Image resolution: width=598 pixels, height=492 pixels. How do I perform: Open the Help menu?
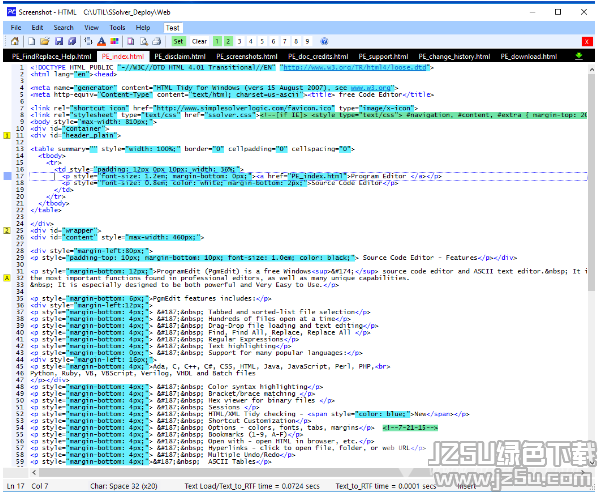click(x=143, y=27)
